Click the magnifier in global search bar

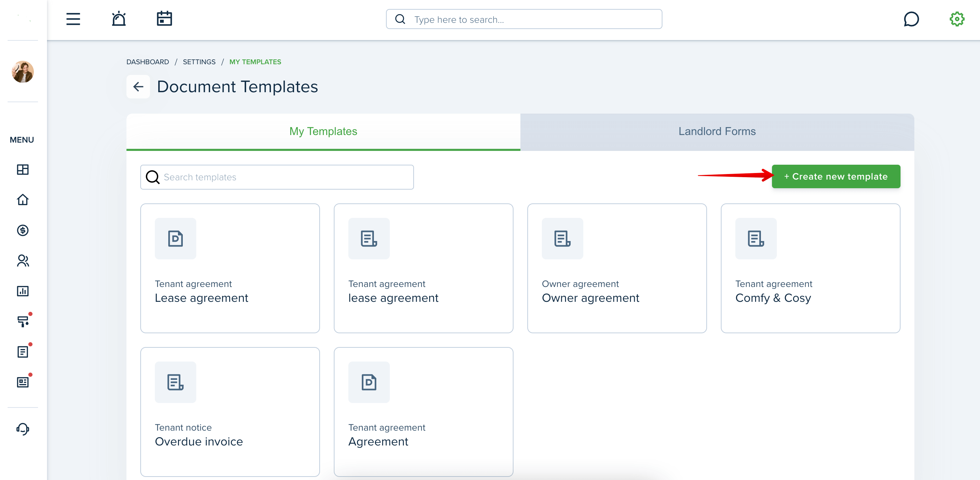[x=400, y=19]
